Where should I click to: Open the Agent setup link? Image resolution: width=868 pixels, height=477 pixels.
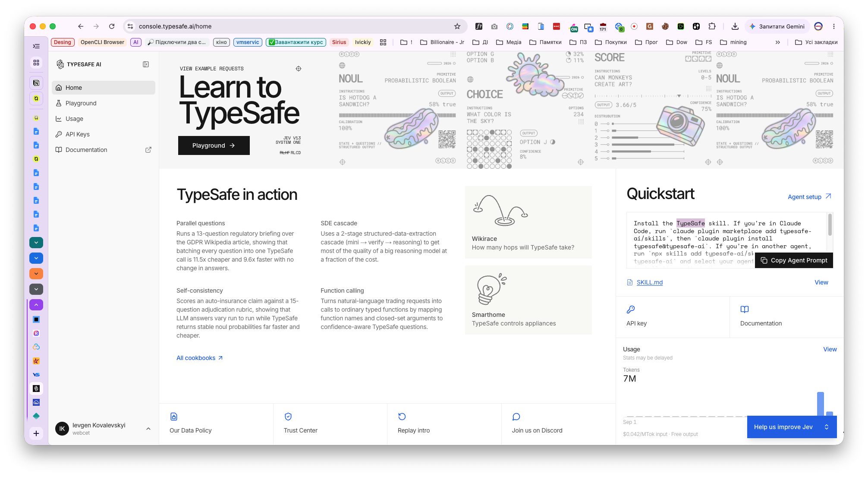point(809,196)
